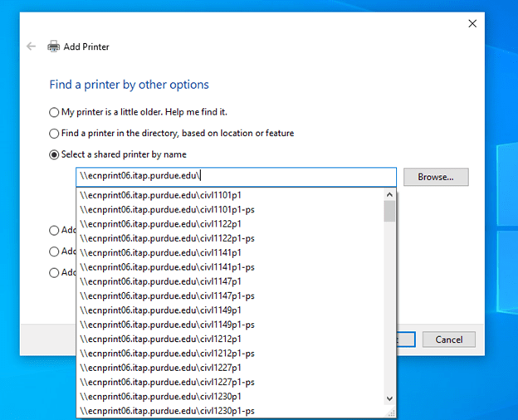The width and height of the screenshot is (518, 420).
Task: Select autocomplete entry civl1149p1
Action: click(230, 310)
